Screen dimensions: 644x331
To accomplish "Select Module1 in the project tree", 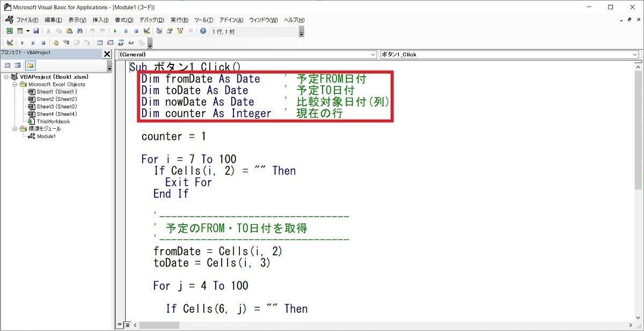I will pos(46,136).
